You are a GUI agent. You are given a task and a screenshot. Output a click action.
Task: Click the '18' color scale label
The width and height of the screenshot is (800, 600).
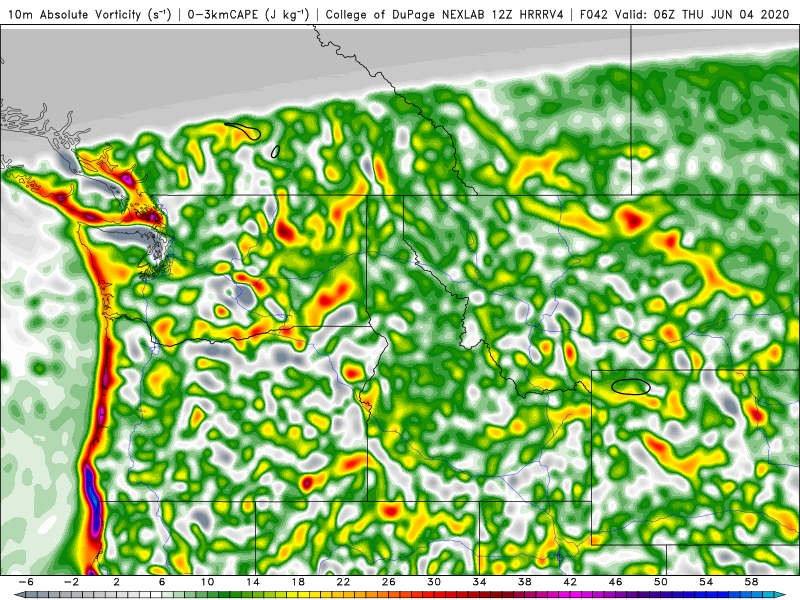pyautogui.click(x=298, y=582)
